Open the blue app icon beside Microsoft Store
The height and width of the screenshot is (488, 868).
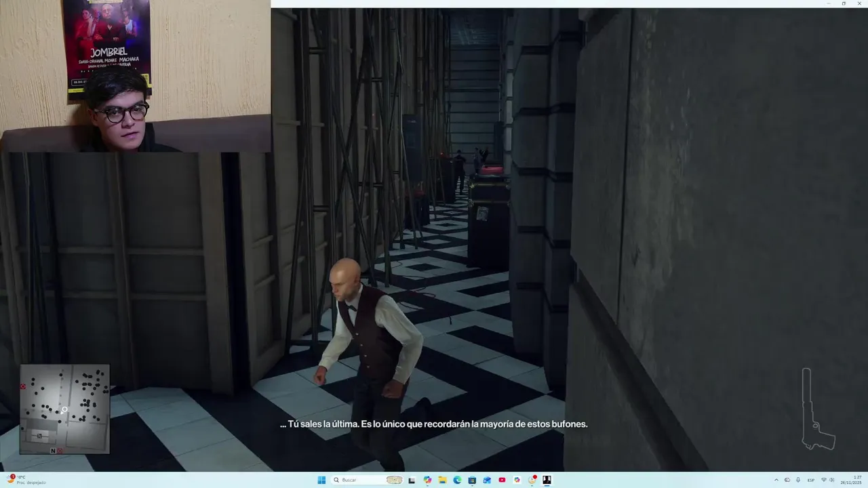[x=487, y=480]
